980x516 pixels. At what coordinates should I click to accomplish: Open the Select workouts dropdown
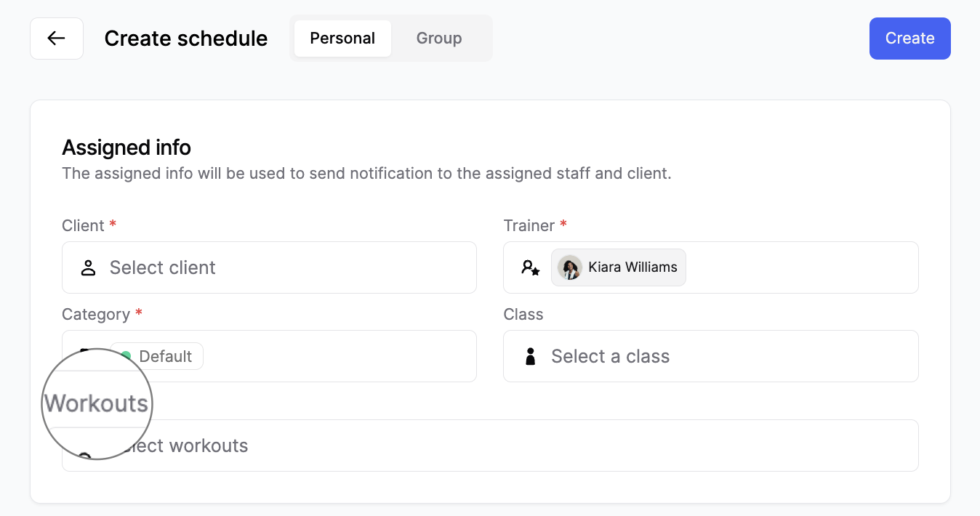[x=509, y=446]
